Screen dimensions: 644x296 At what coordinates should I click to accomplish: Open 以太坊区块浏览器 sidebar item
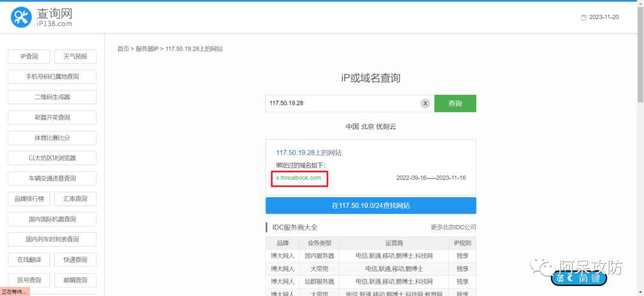click(x=52, y=158)
